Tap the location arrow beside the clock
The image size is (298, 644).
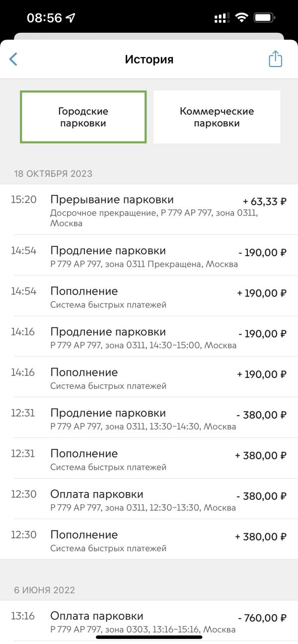pos(71,18)
